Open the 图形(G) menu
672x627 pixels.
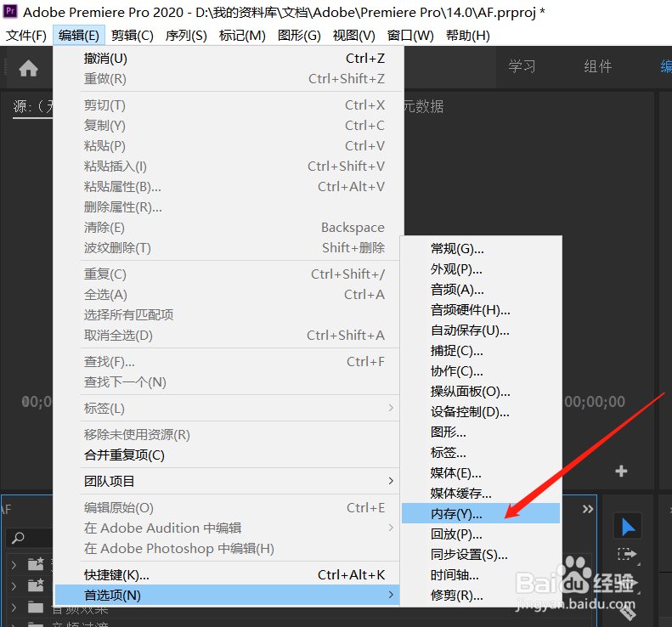coord(299,35)
